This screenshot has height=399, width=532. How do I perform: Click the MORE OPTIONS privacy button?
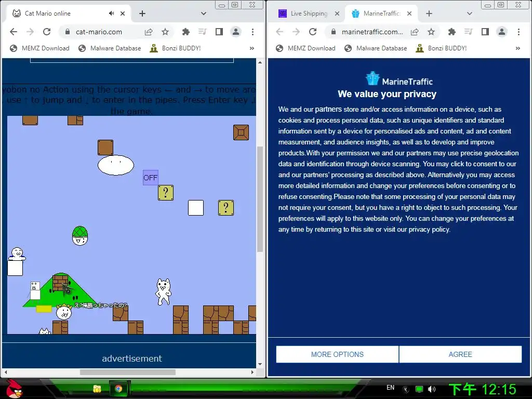point(337,354)
